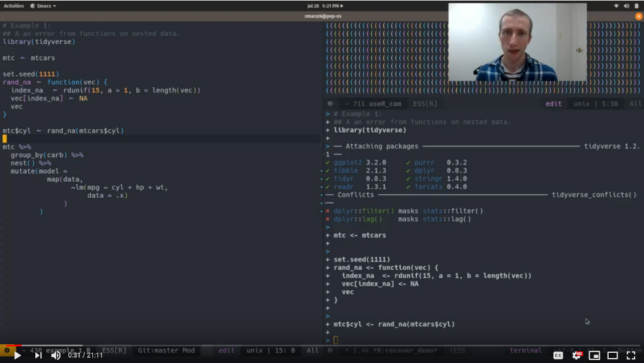The height and width of the screenshot is (363, 644).
Task: Close the Emacs window with the orange button
Action: [638, 16]
